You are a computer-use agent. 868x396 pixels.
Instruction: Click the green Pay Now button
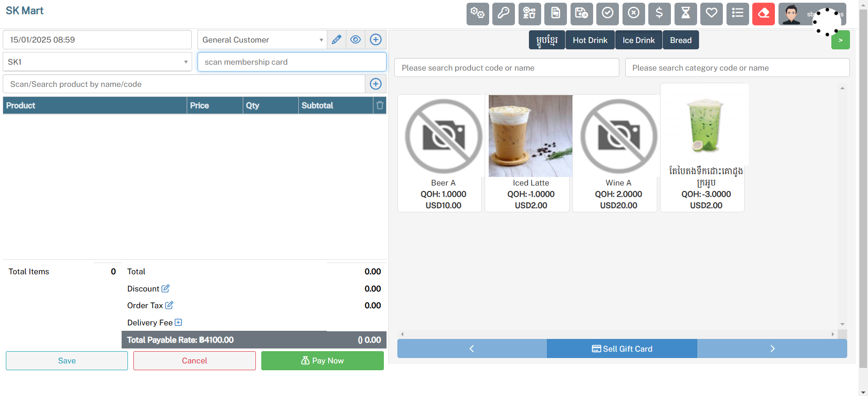tap(322, 361)
